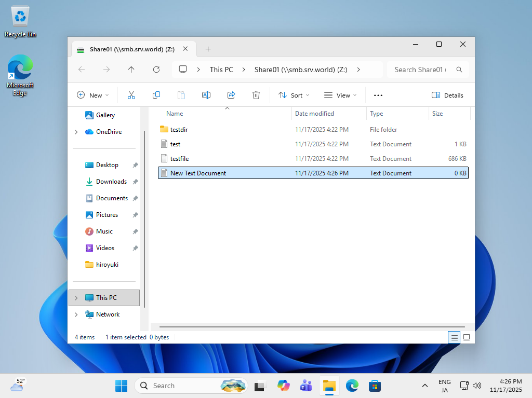Switch to large thumbnails view in status bar
532x398 pixels.
tap(466, 337)
